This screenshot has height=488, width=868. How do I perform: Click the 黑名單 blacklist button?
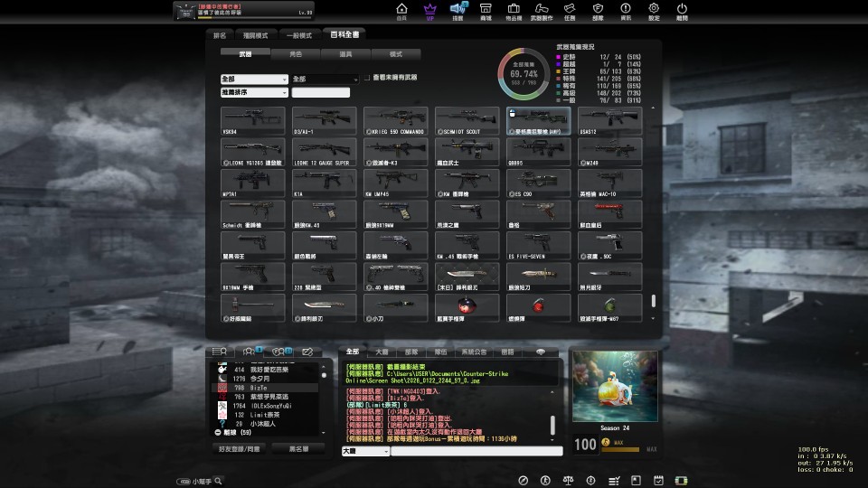click(x=299, y=448)
